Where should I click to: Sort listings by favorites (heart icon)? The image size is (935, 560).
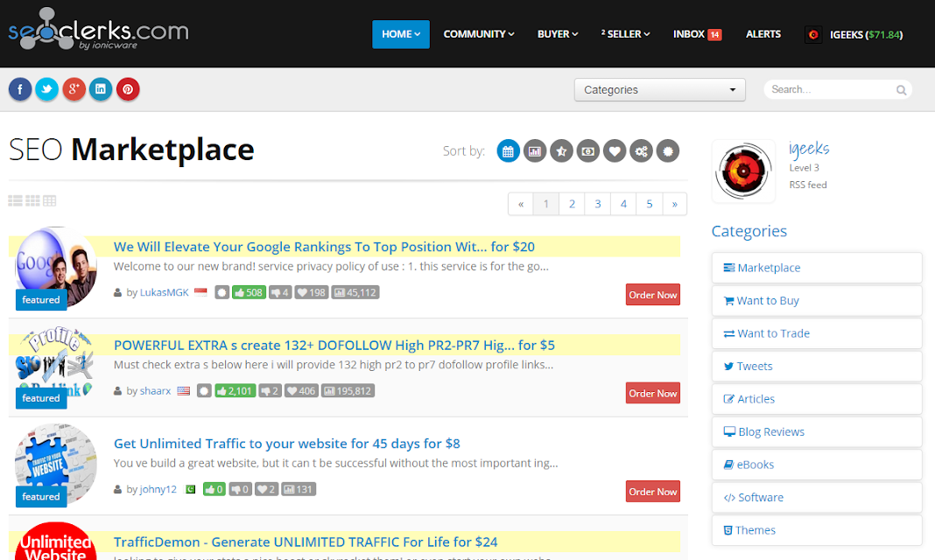click(x=615, y=151)
